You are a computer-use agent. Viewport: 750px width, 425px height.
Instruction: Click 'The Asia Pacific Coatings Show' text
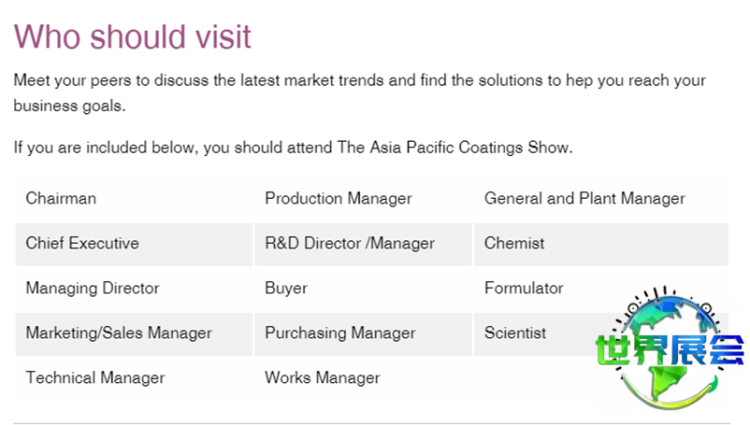453,148
